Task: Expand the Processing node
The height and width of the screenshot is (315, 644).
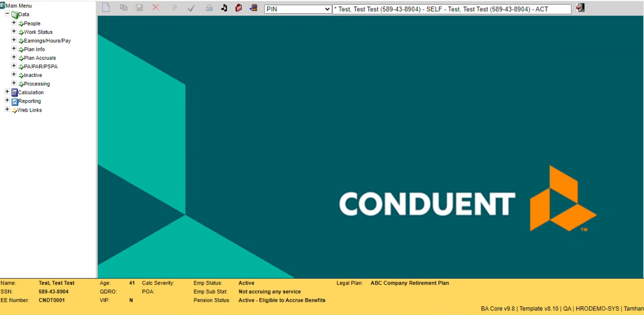Action: 14,83
